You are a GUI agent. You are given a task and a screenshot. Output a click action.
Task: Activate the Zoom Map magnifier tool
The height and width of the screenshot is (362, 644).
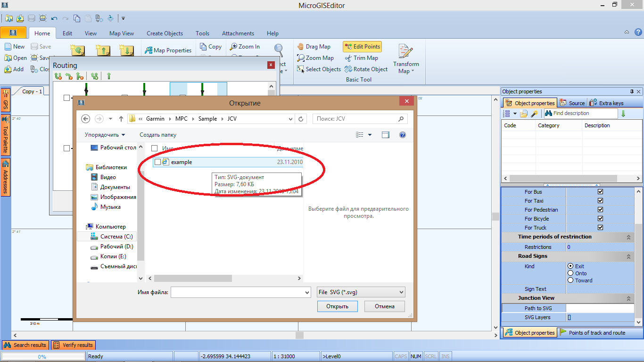click(315, 58)
